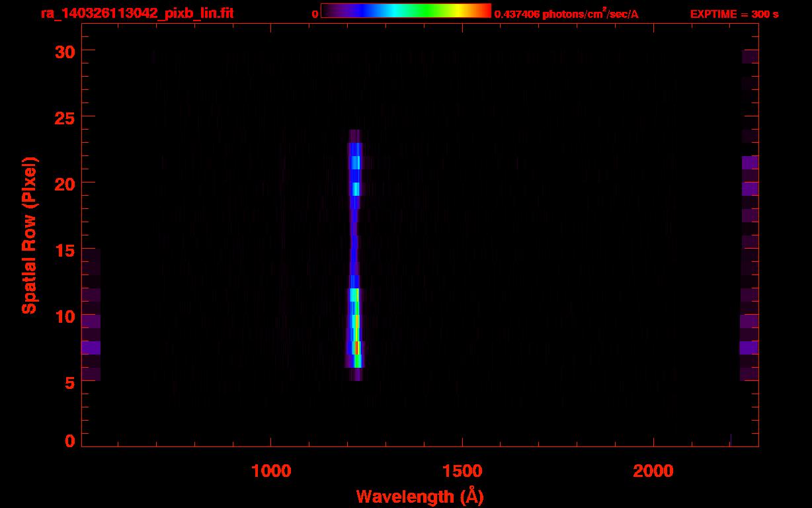812x508 pixels.
Task: Click the 5 spatial row tick label
Action: [70, 382]
